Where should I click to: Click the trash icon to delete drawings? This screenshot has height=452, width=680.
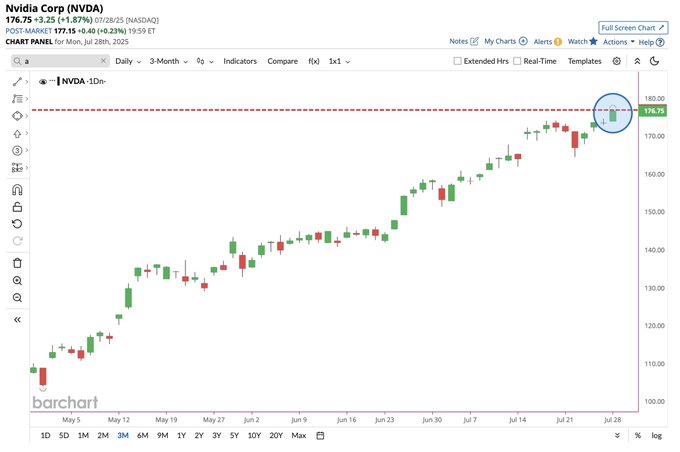[x=17, y=263]
